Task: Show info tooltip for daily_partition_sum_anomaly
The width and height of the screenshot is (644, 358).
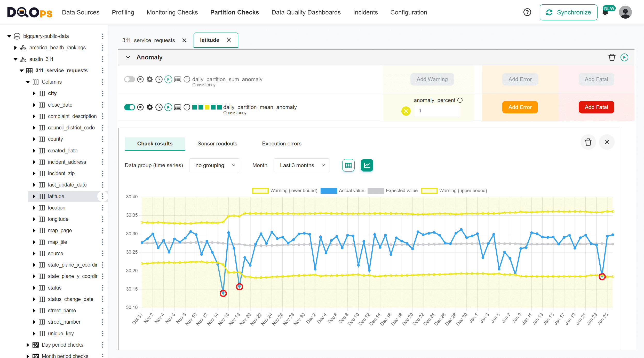Action: click(187, 79)
